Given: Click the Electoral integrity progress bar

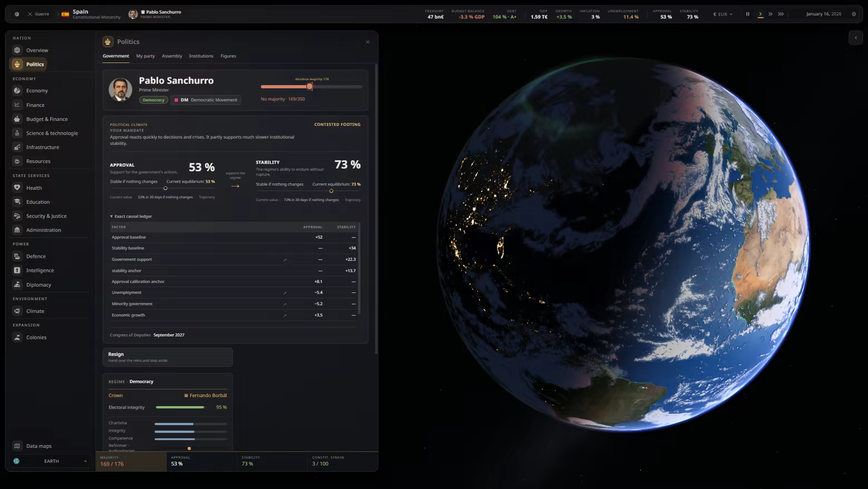Looking at the screenshot, I should click(x=180, y=407).
